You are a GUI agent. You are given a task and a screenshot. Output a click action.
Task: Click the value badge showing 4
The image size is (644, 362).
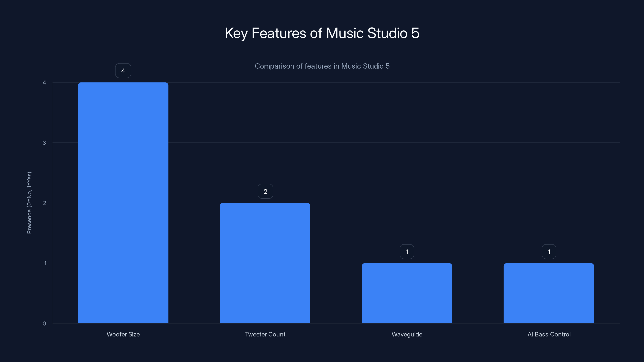(123, 70)
